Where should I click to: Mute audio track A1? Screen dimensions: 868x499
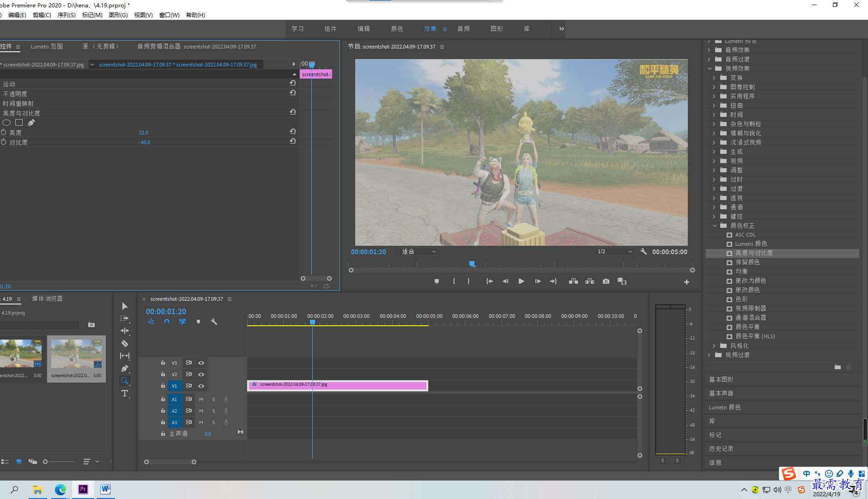(201, 399)
